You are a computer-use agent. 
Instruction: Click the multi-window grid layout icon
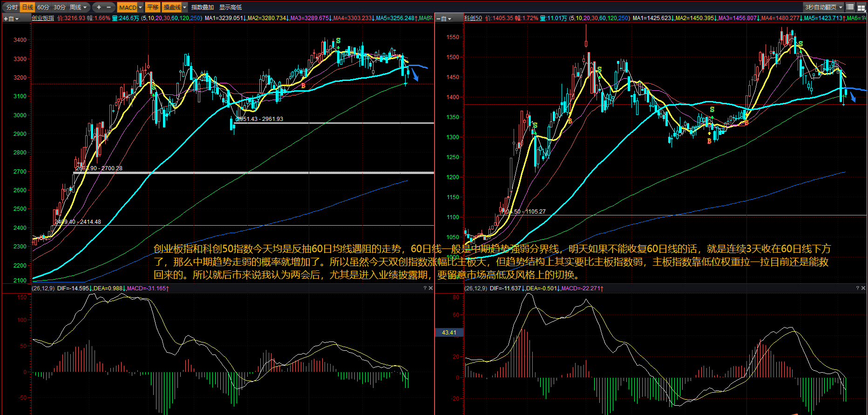[x=861, y=7]
